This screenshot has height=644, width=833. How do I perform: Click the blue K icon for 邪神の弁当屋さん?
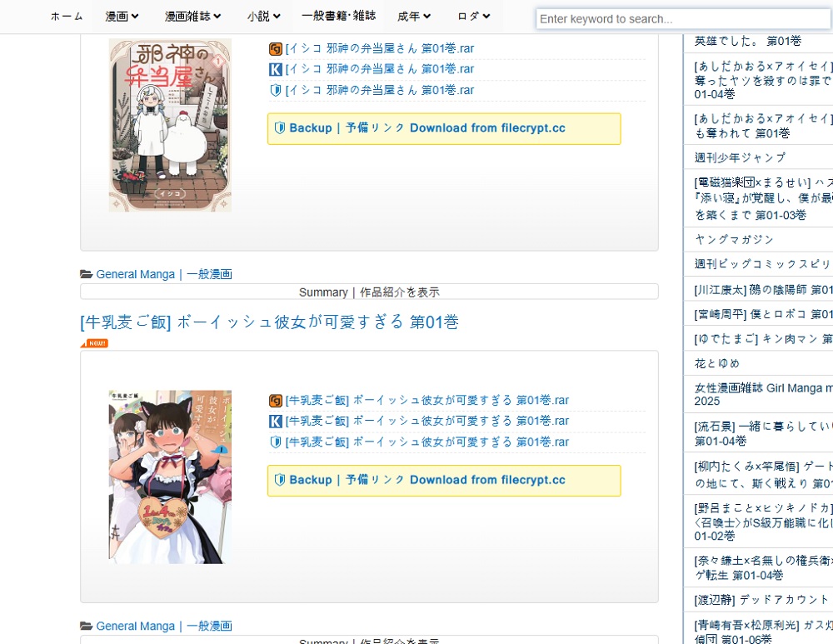pos(276,69)
